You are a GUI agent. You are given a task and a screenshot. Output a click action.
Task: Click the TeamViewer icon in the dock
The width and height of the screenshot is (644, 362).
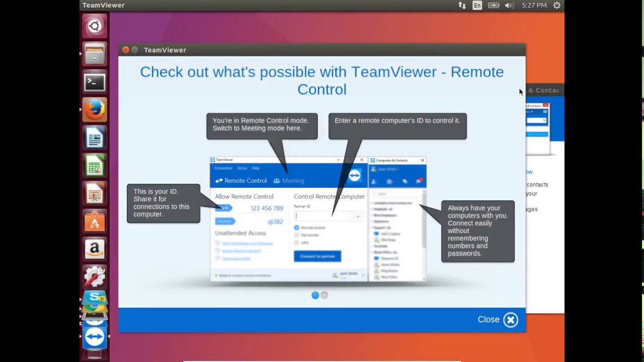[x=95, y=337]
